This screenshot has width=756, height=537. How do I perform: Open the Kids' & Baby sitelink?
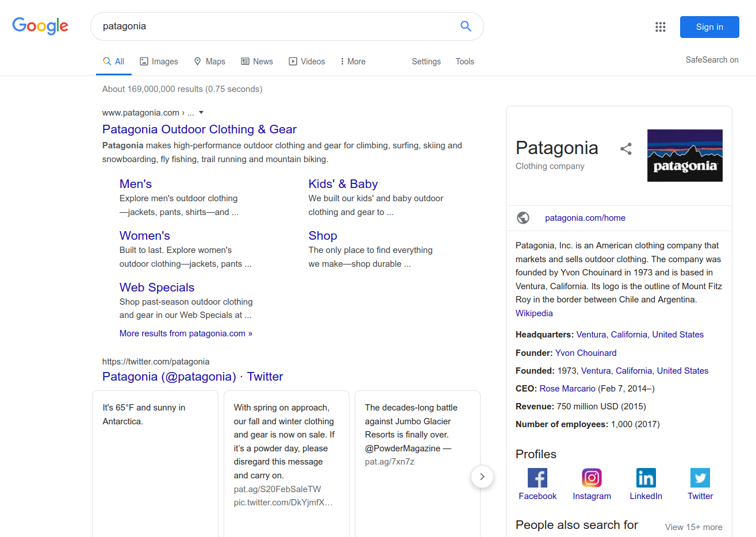(343, 184)
